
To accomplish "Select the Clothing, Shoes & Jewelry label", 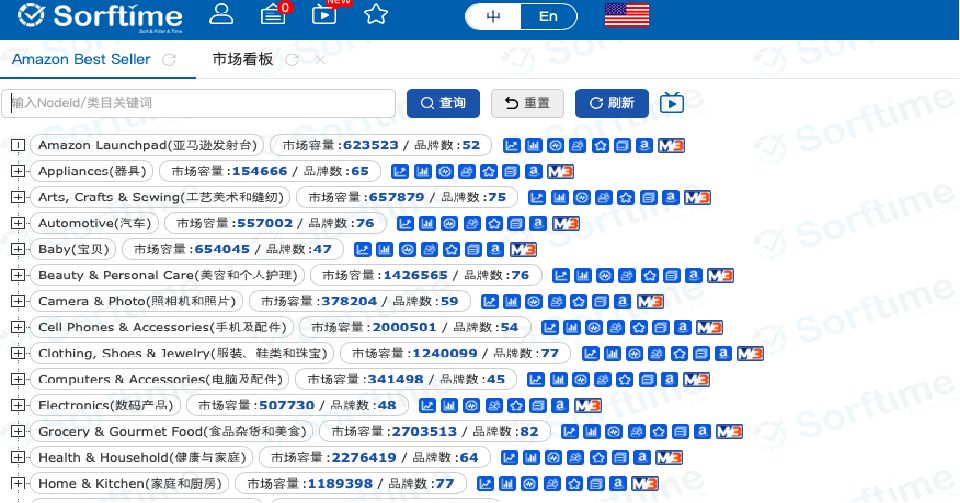I will pyautogui.click(x=182, y=354).
